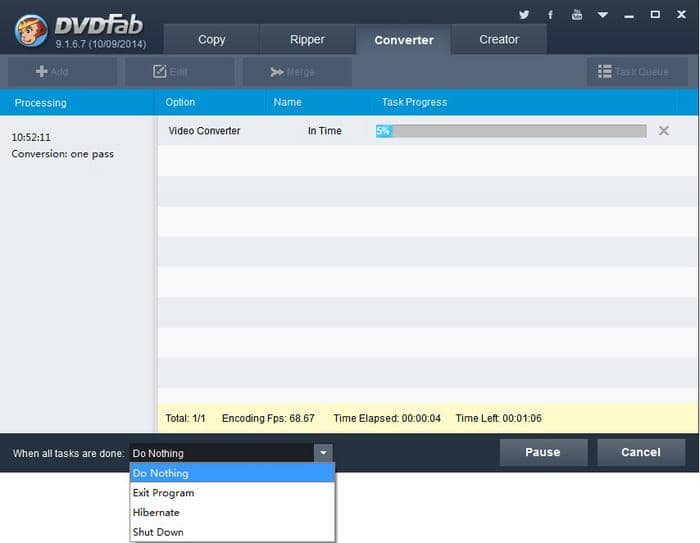Click Time Left: 00:01:06 status
Screen dimensions: 700x543
click(499, 418)
